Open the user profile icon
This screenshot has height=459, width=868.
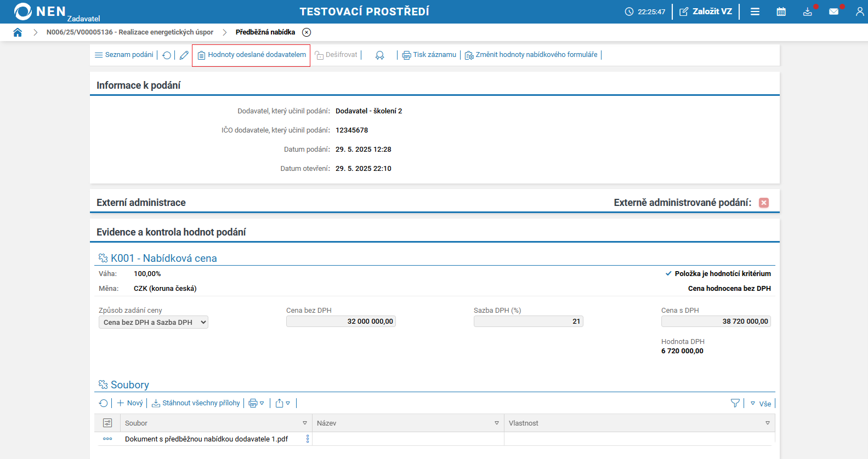859,12
